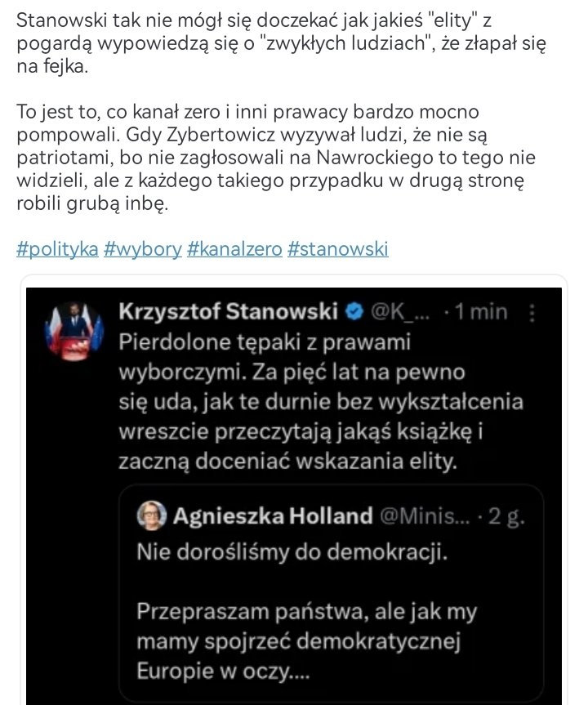Click the @K_ handle in the tweet
The width and height of the screenshot is (588, 705).
(x=401, y=311)
